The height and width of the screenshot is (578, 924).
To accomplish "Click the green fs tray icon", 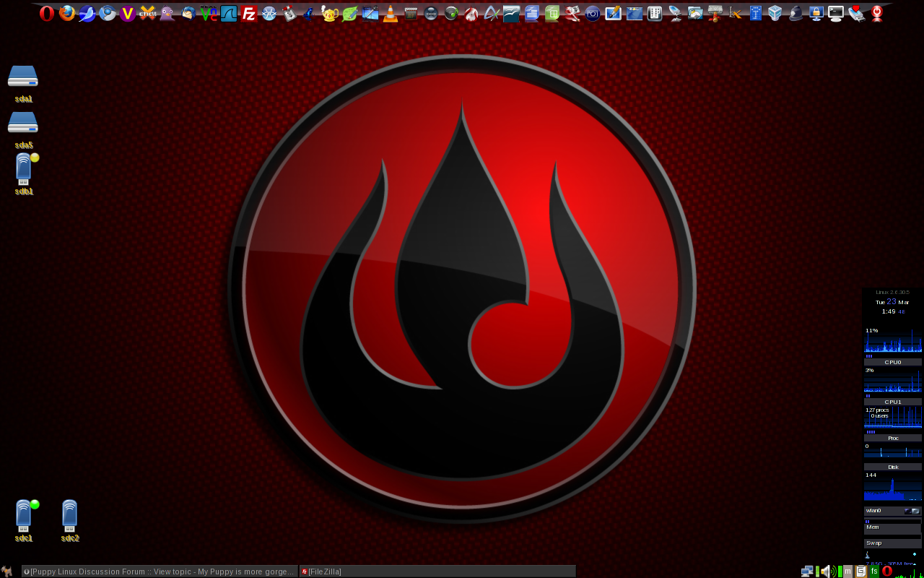I will pos(874,571).
